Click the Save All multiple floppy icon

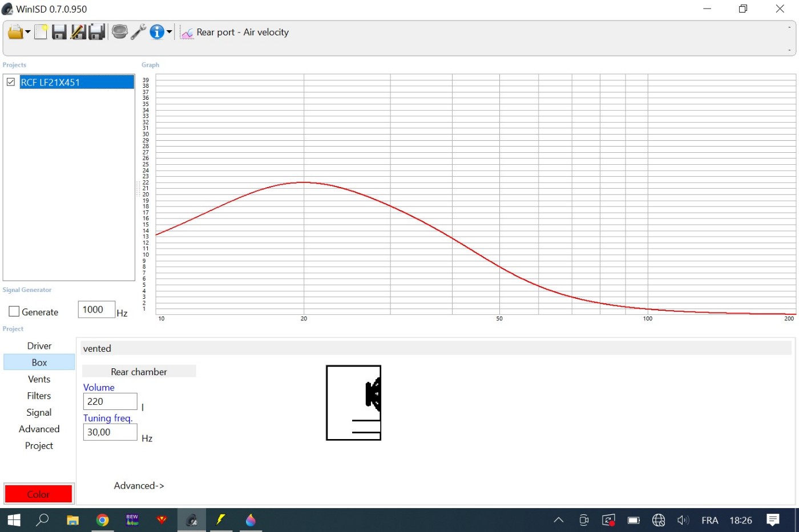tap(96, 33)
